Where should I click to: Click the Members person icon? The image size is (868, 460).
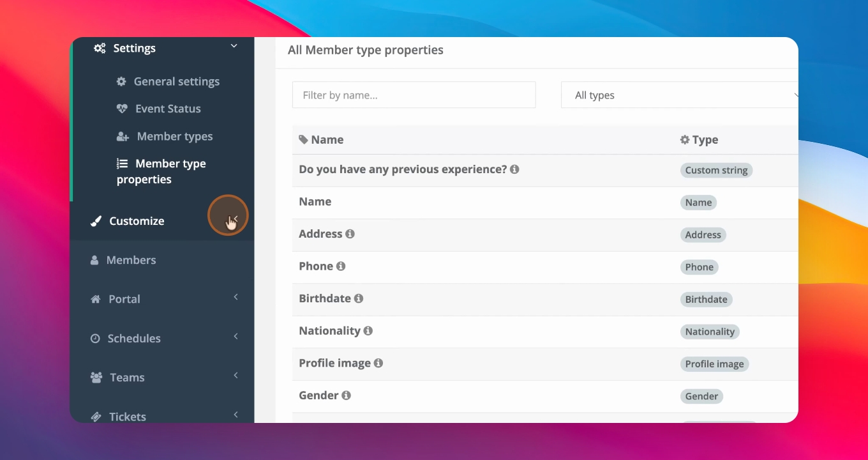[x=94, y=260]
